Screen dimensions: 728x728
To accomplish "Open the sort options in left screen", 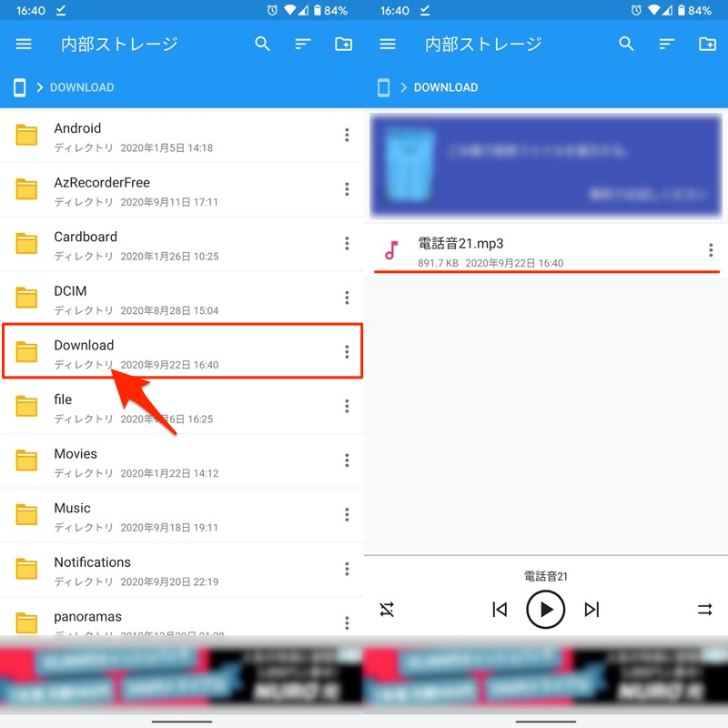I will click(x=303, y=44).
